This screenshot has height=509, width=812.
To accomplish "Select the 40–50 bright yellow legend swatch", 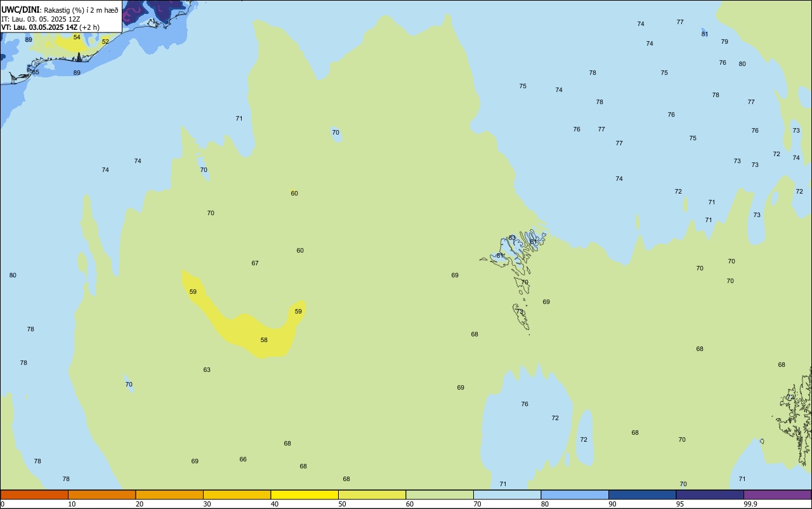I will tap(304, 494).
